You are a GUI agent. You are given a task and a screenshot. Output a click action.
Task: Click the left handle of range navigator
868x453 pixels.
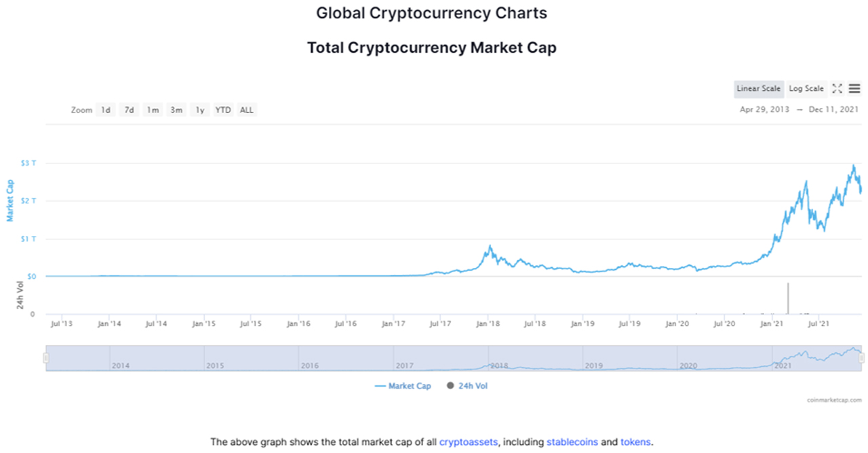(x=46, y=357)
